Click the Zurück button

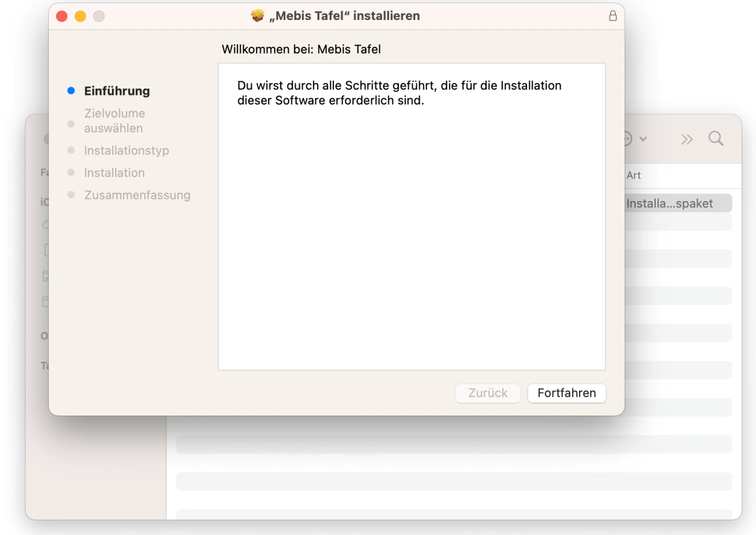coord(488,393)
